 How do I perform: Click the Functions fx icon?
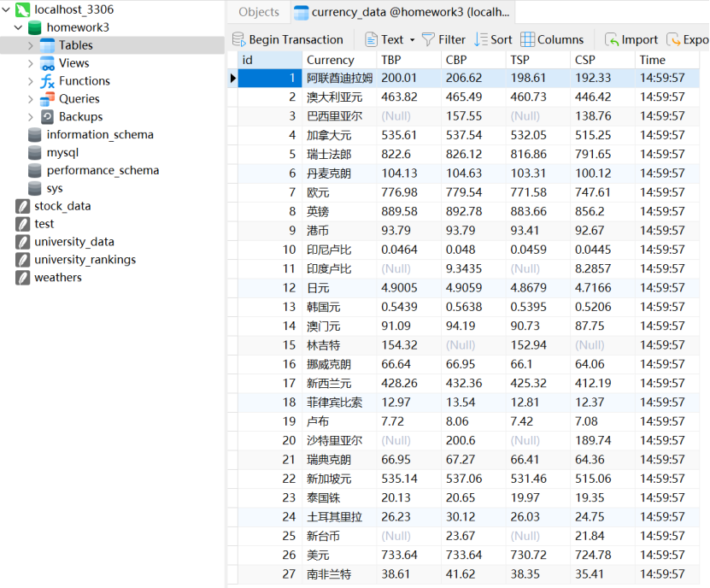tap(47, 81)
